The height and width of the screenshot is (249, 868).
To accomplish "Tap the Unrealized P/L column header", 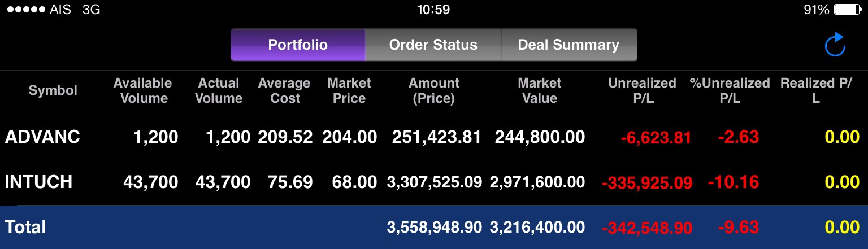I will 643,90.
